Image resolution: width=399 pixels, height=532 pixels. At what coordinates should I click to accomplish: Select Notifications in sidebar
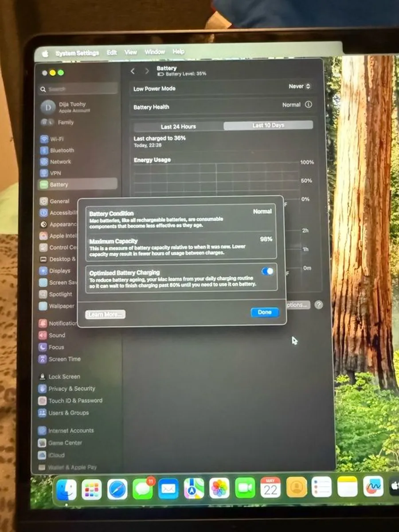coord(58,323)
